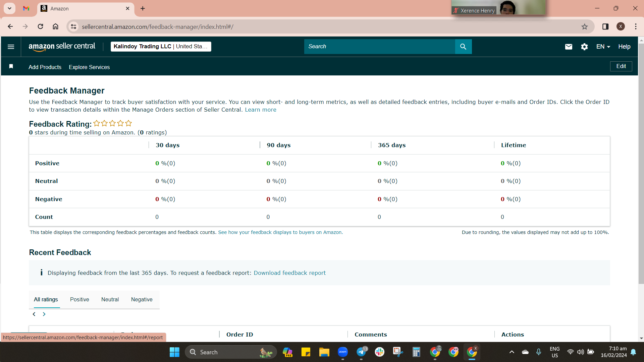Open the Learn more link
The height and width of the screenshot is (362, 644).
pos(261,110)
